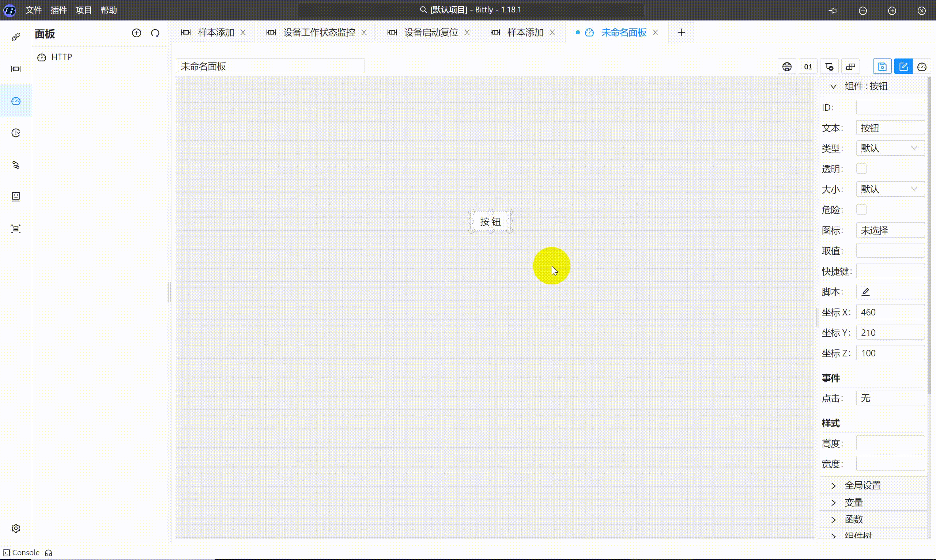The width and height of the screenshot is (936, 560).
Task: Switch to preview mode via dashboard icon
Action: (922, 66)
